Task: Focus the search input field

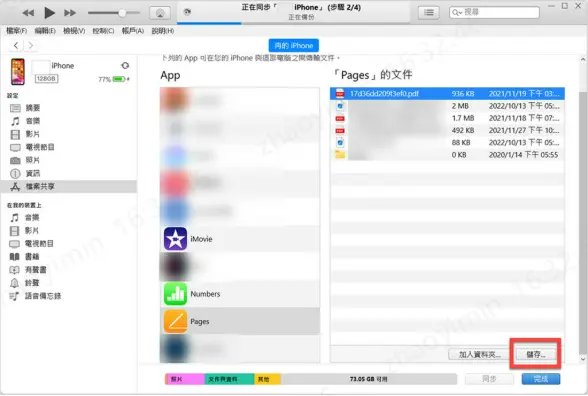Action: (494, 12)
